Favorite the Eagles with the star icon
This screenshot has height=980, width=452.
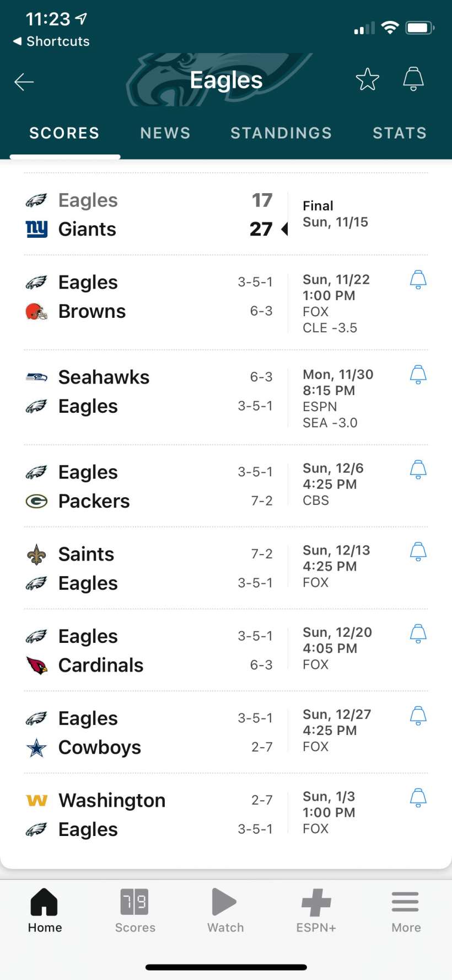coord(367,79)
